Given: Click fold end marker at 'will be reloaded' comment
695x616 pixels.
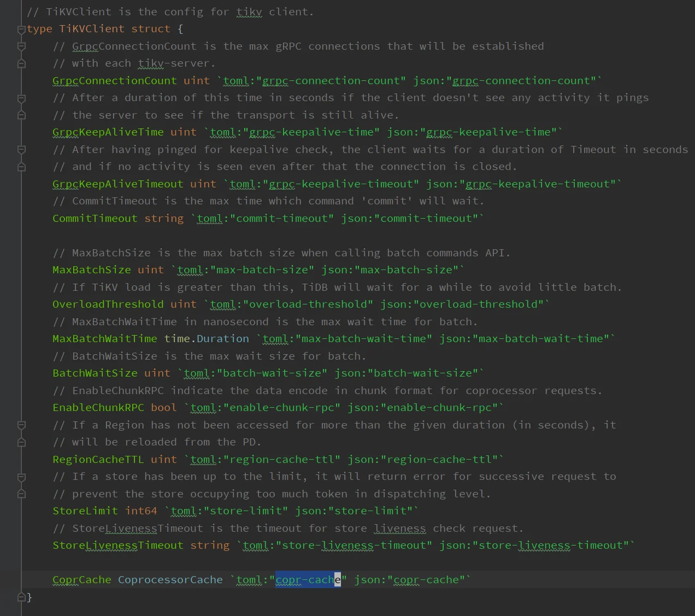Looking at the screenshot, I should click(x=21, y=442).
